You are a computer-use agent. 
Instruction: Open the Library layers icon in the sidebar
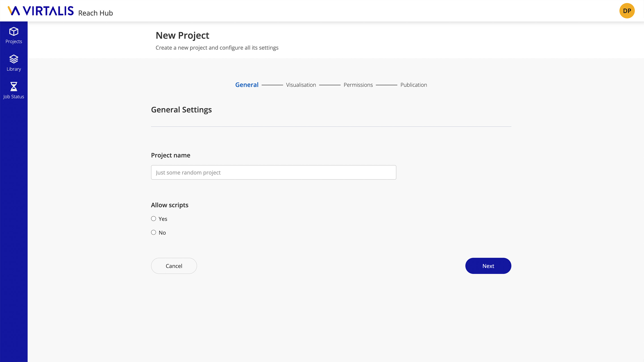click(x=14, y=59)
